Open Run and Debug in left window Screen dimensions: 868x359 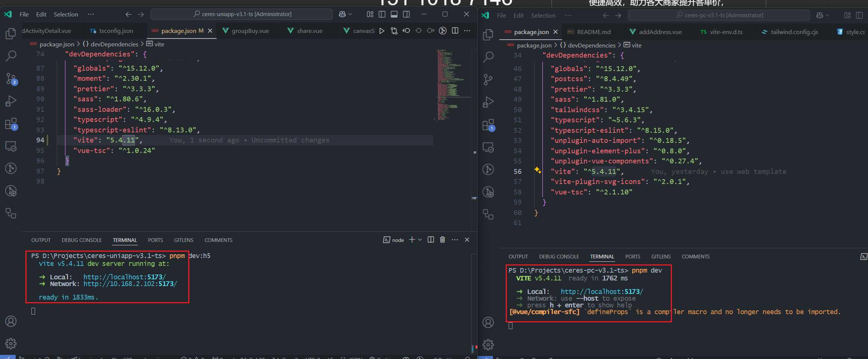11,101
